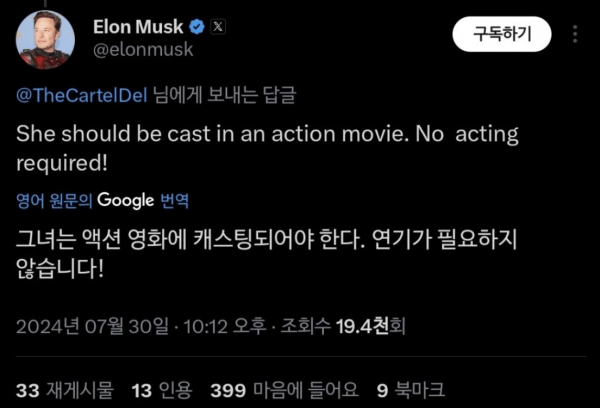Click the 번역 translation link

(174, 201)
